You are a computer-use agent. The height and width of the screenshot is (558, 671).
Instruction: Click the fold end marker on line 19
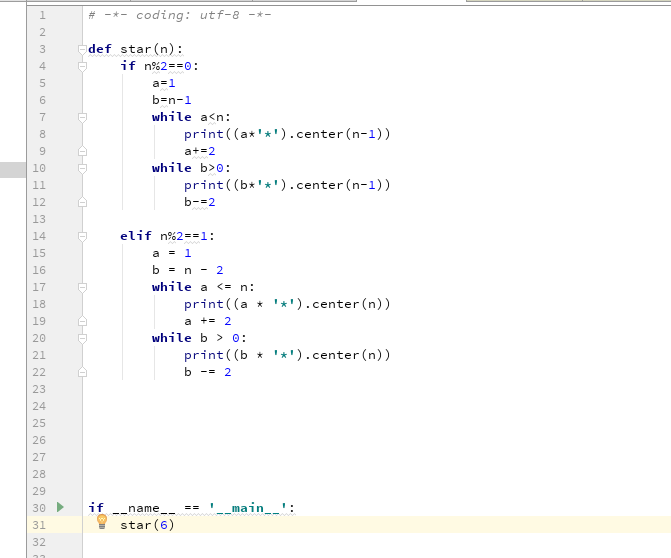(83, 321)
